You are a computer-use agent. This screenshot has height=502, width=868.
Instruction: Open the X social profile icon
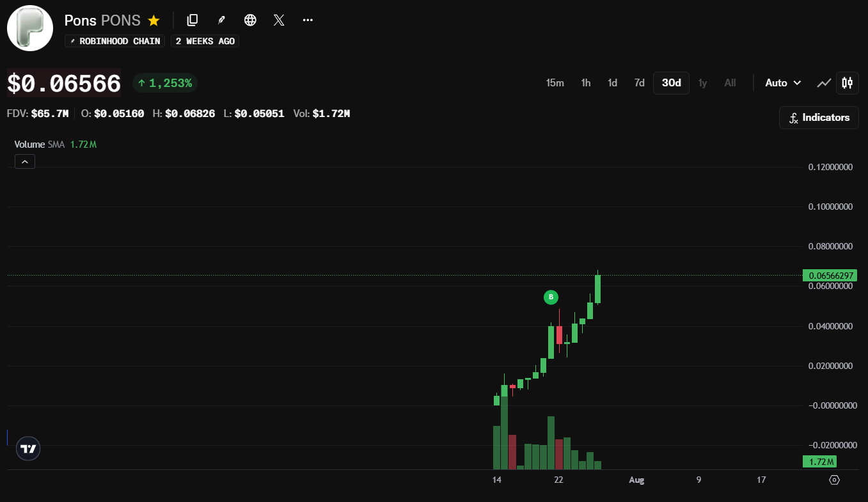(279, 20)
